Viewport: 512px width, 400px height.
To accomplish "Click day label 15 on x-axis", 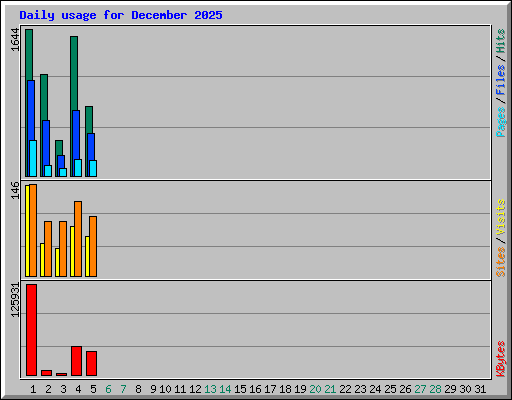I will coord(240,389).
